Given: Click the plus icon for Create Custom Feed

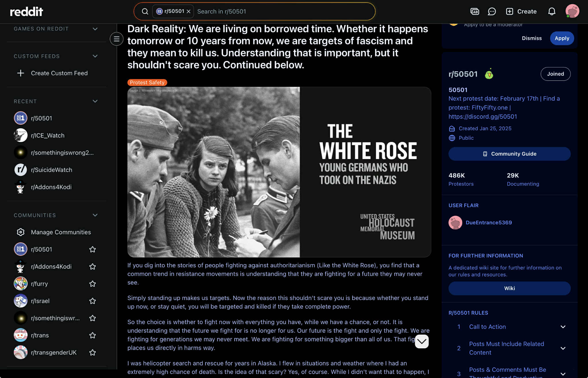Looking at the screenshot, I should click(x=21, y=73).
